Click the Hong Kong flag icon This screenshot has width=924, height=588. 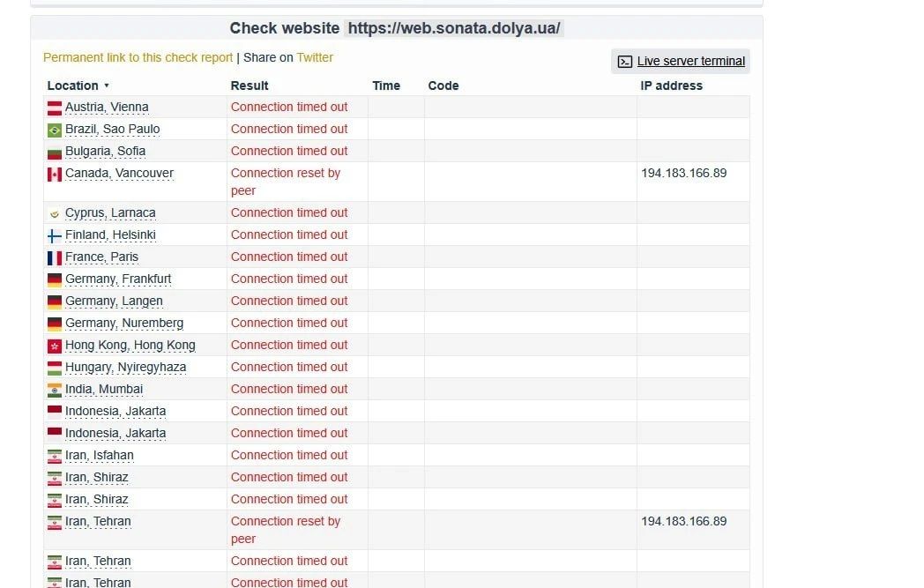coord(54,346)
